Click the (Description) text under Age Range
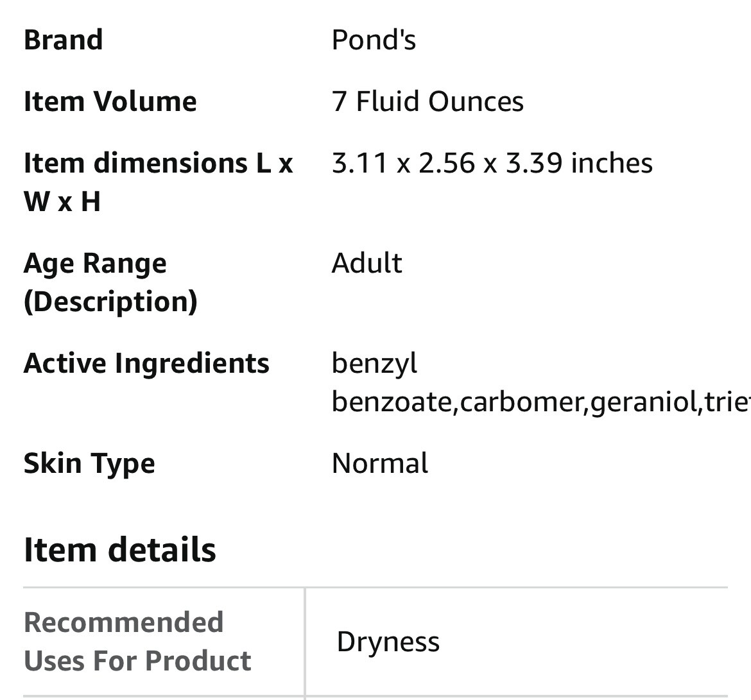The width and height of the screenshot is (751, 700). (x=110, y=302)
